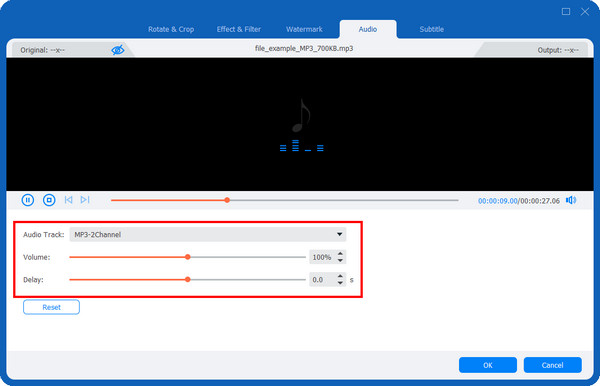Toggle the original preview eye icon

(117, 50)
